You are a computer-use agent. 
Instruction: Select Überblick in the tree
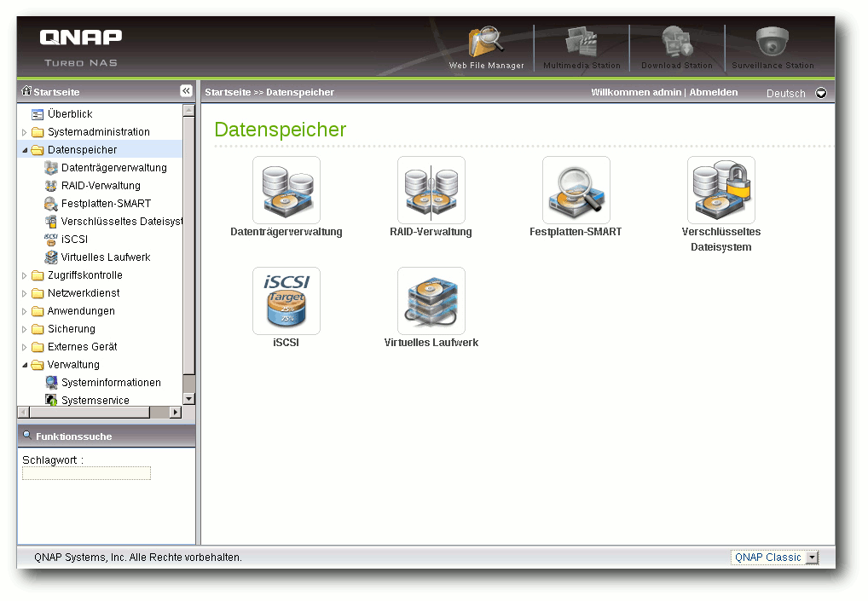pos(70,114)
